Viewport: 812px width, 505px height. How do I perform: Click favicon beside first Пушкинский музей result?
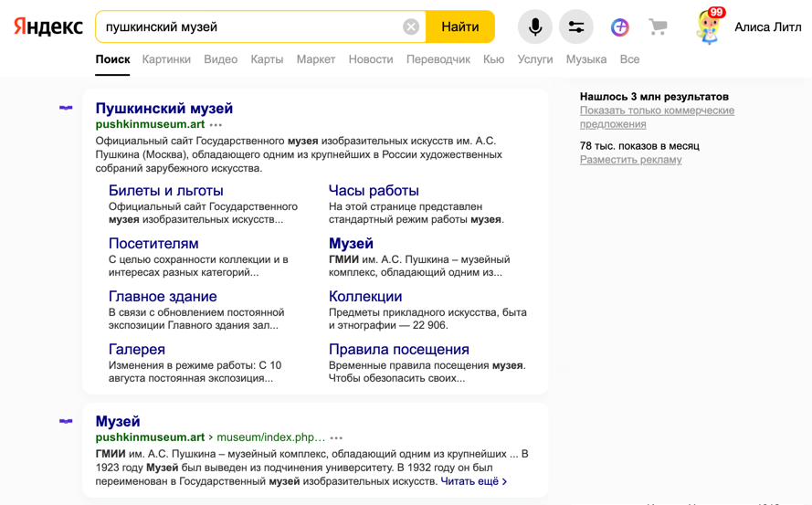click(x=66, y=108)
